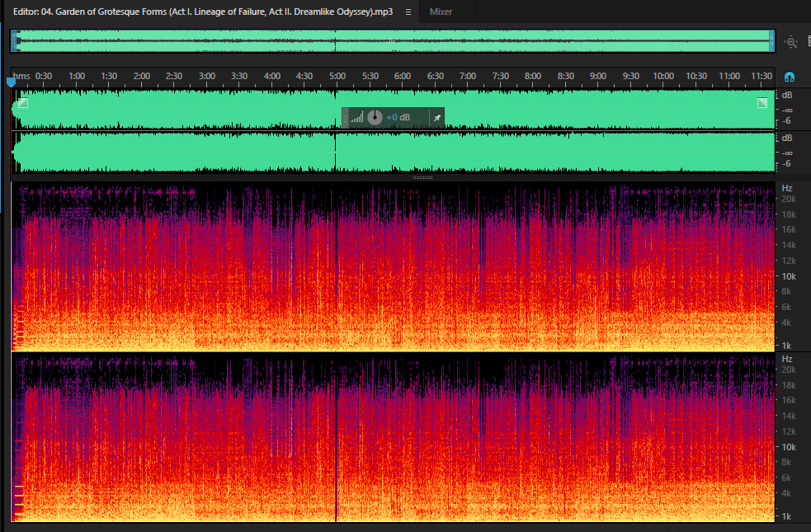Click the dotted grip handle of the volume HUD
The width and height of the screenshot is (811, 532).
345,118
